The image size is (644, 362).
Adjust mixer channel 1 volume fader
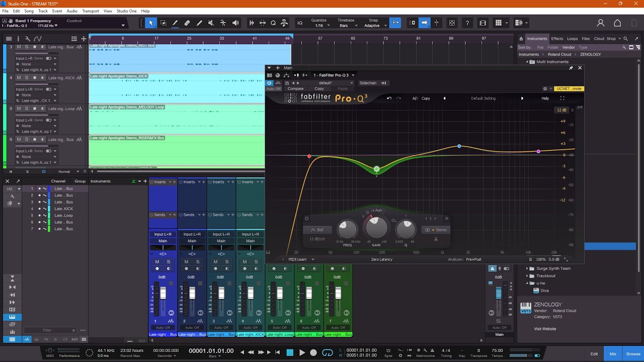pyautogui.click(x=163, y=293)
